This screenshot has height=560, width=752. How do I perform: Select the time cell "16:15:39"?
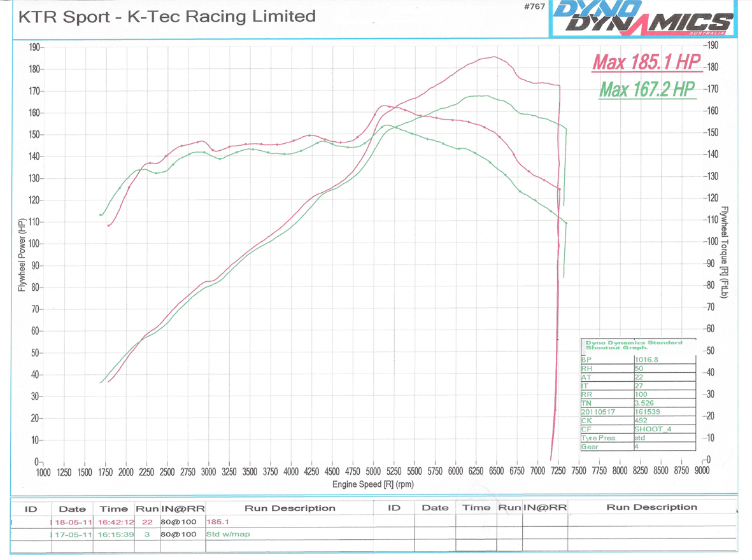116,535
